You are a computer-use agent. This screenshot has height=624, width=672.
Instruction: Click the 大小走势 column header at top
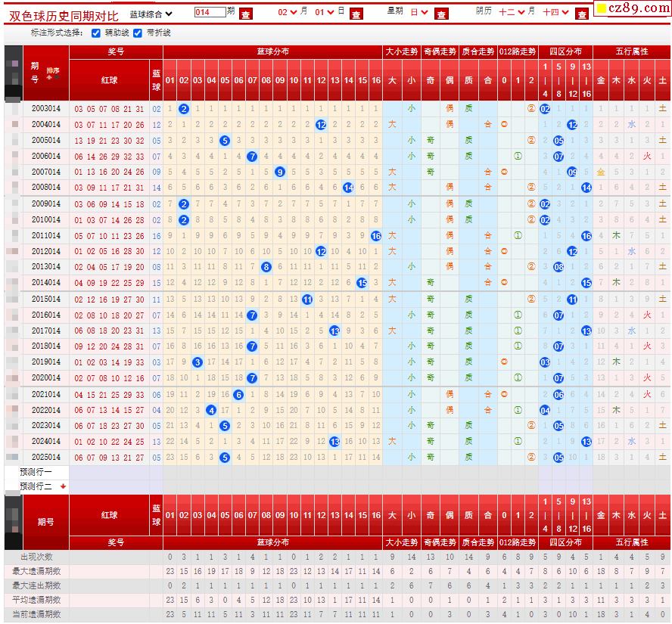[x=401, y=51]
